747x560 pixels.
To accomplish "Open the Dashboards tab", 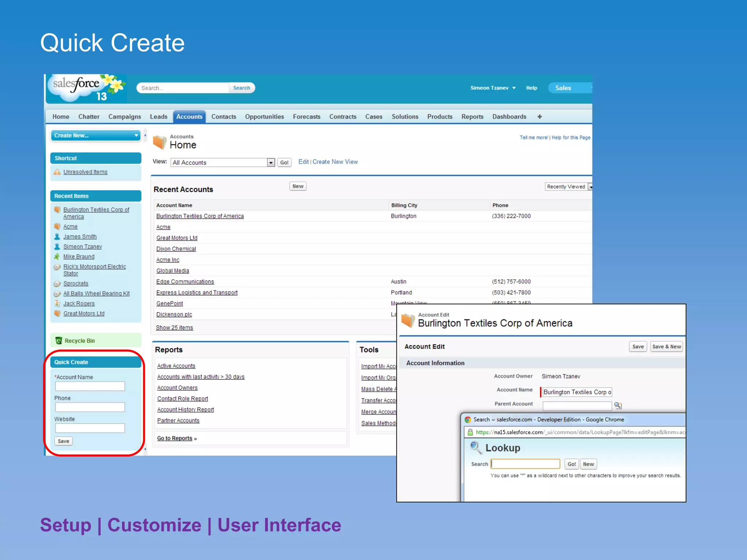I will coord(509,117).
